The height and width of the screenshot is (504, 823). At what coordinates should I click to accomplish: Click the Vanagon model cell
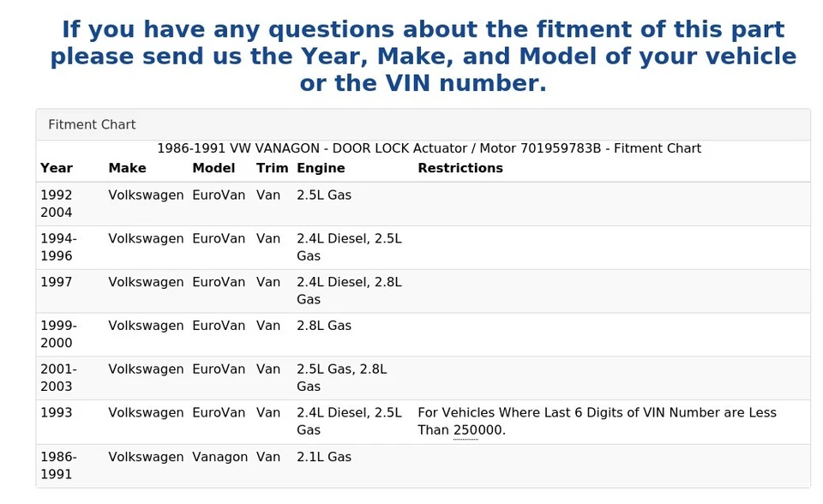tap(219, 457)
